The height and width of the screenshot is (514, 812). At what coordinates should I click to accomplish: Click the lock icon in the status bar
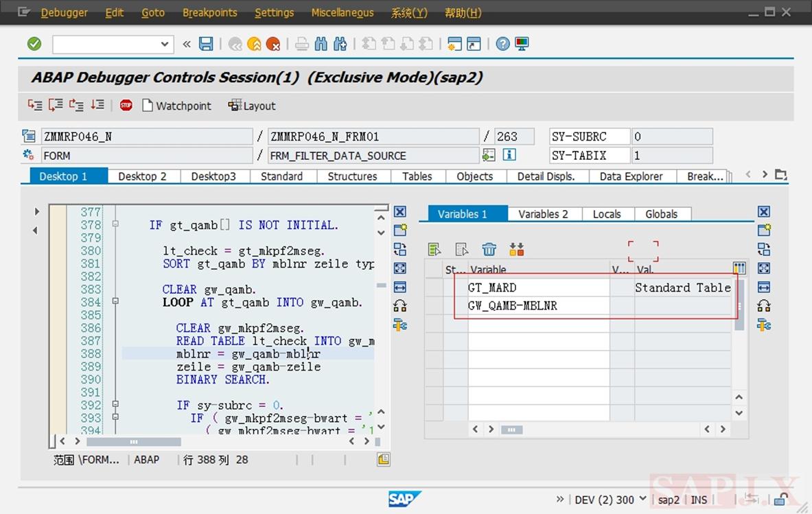[781, 499]
